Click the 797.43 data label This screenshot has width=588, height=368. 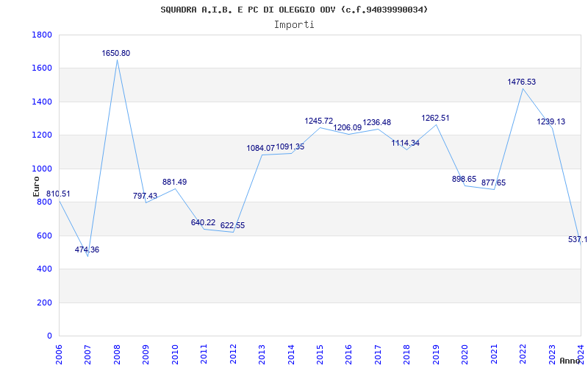click(x=145, y=196)
